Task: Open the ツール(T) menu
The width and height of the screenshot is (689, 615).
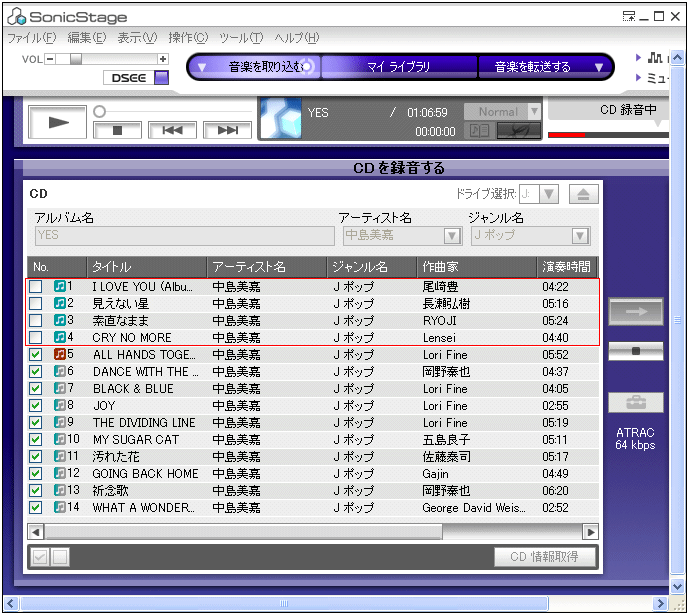Action: pyautogui.click(x=241, y=38)
